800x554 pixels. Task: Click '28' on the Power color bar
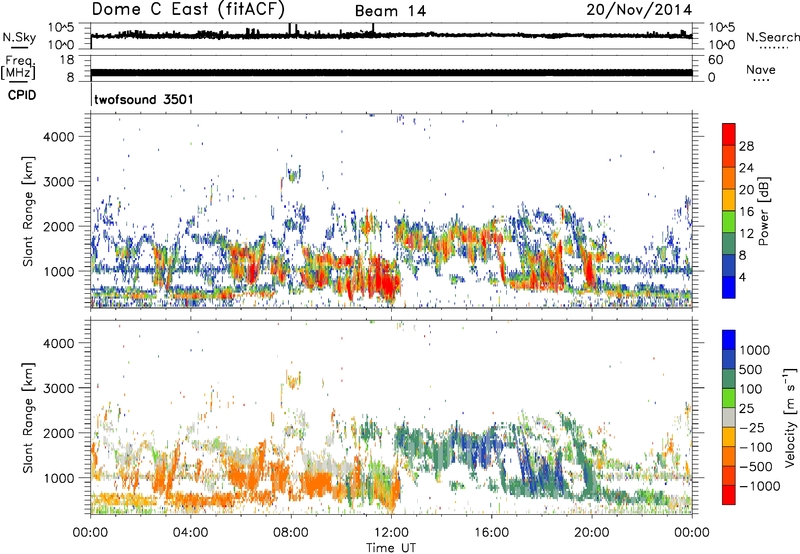(x=746, y=146)
